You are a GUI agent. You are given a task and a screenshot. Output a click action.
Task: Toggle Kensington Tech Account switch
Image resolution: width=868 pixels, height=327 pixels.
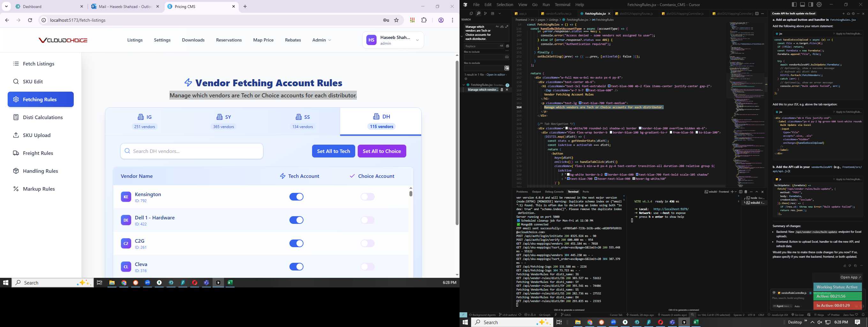click(x=296, y=197)
